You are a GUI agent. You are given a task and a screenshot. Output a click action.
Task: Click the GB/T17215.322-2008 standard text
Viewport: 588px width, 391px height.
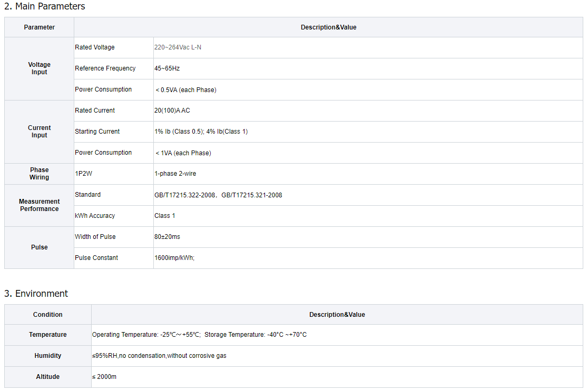pos(185,195)
